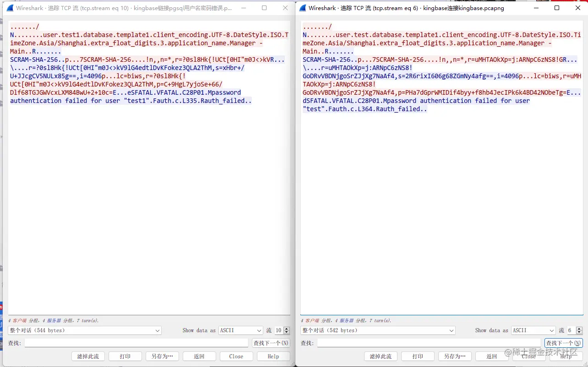Image resolution: width=588 pixels, height=367 pixels.
Task: Click 另存为… in the stream 6 window
Action: coord(455,356)
